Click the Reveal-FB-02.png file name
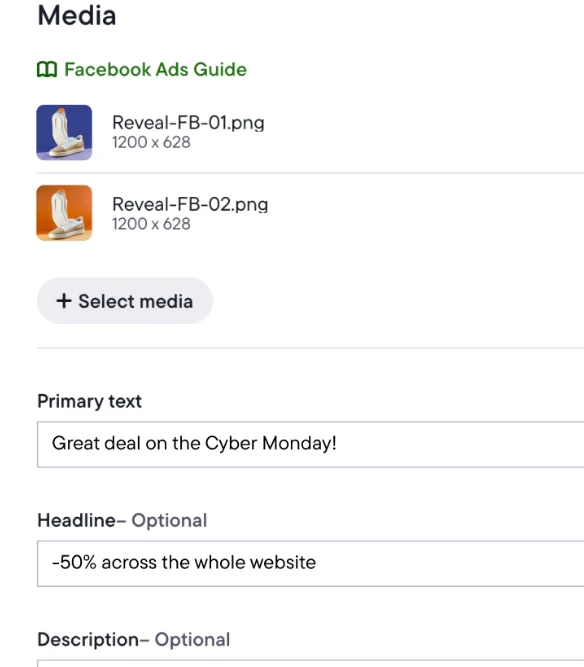 coord(190,204)
